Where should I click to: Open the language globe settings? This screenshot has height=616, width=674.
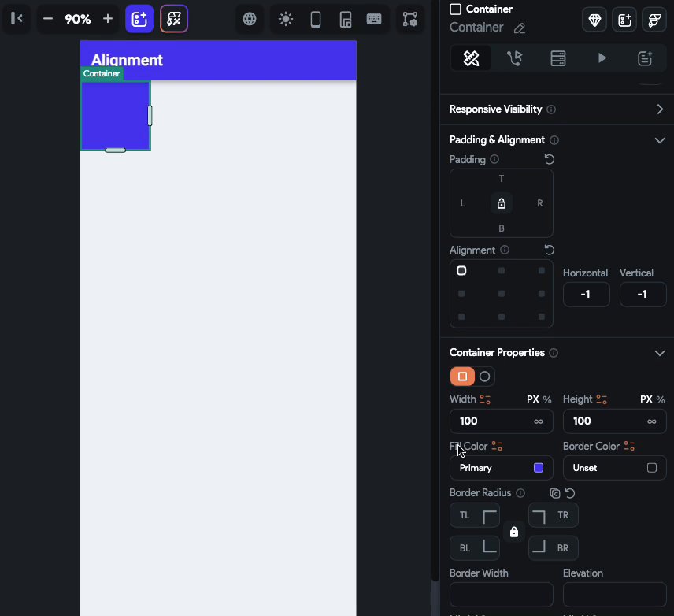click(x=250, y=19)
